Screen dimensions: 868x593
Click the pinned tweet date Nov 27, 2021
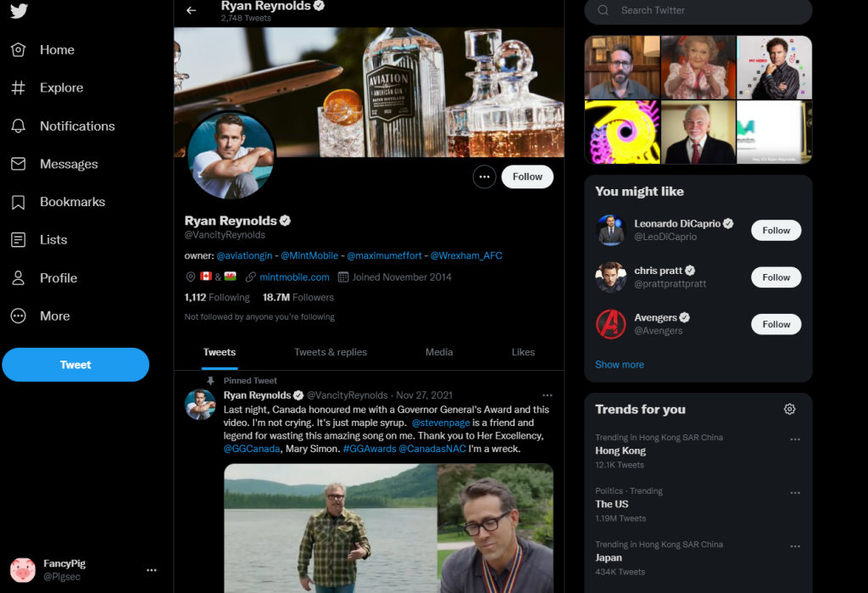pos(424,395)
